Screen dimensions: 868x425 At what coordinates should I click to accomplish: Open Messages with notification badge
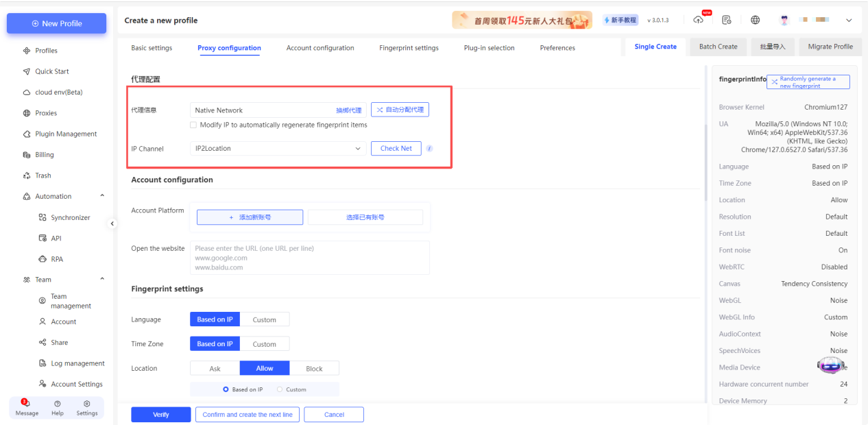27,407
